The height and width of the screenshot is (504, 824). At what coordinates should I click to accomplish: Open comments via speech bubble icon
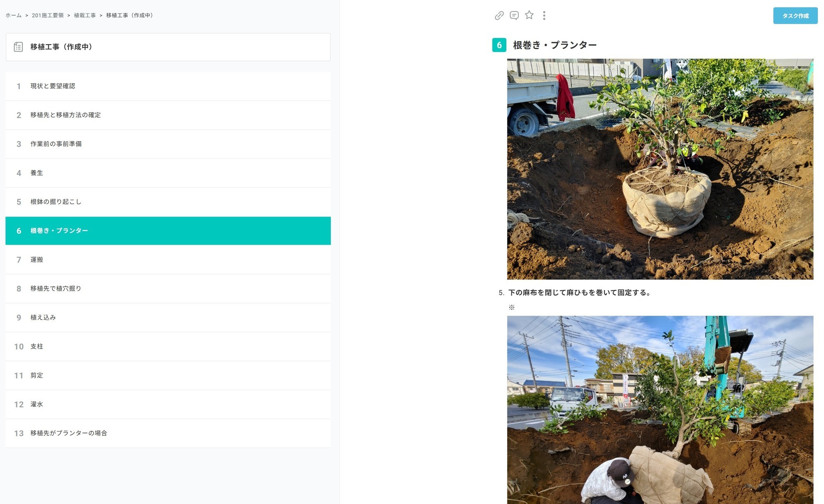[514, 15]
